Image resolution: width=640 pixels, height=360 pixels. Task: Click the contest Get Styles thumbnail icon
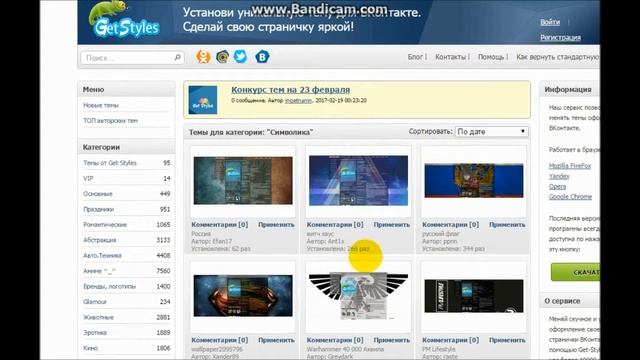(x=203, y=100)
